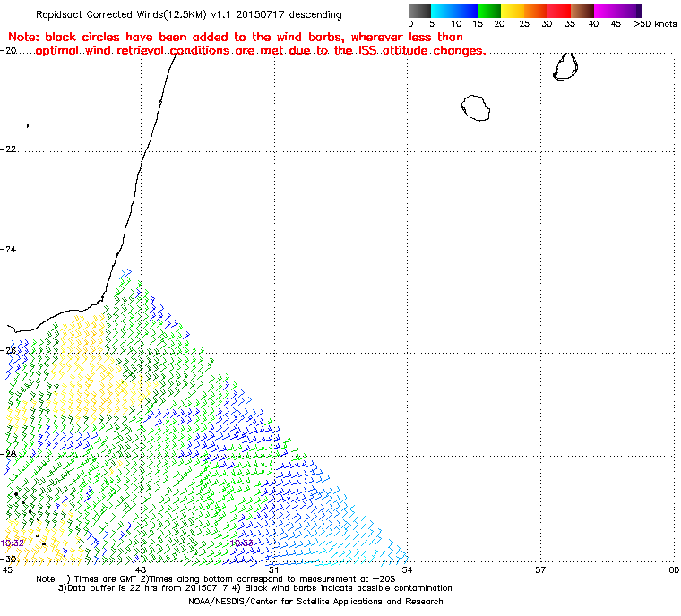Click the dark purple >50 knots legend end
The image size is (681, 616).
click(x=638, y=11)
